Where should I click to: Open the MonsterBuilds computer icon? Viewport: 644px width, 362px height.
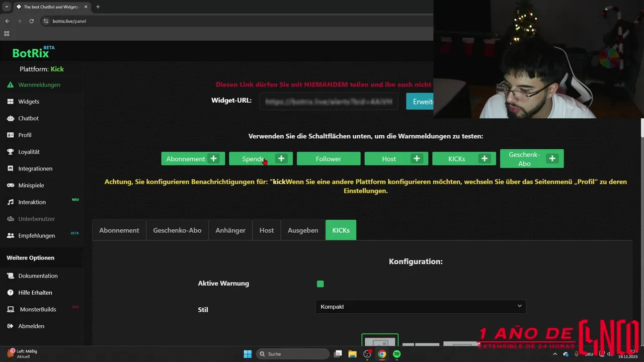pos(11,309)
